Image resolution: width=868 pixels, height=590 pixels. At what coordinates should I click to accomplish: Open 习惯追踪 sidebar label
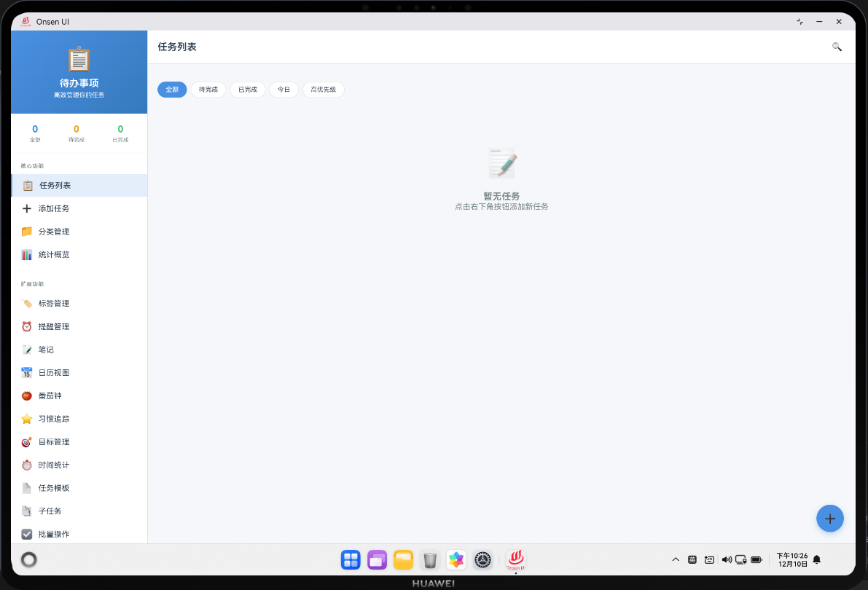click(x=54, y=419)
